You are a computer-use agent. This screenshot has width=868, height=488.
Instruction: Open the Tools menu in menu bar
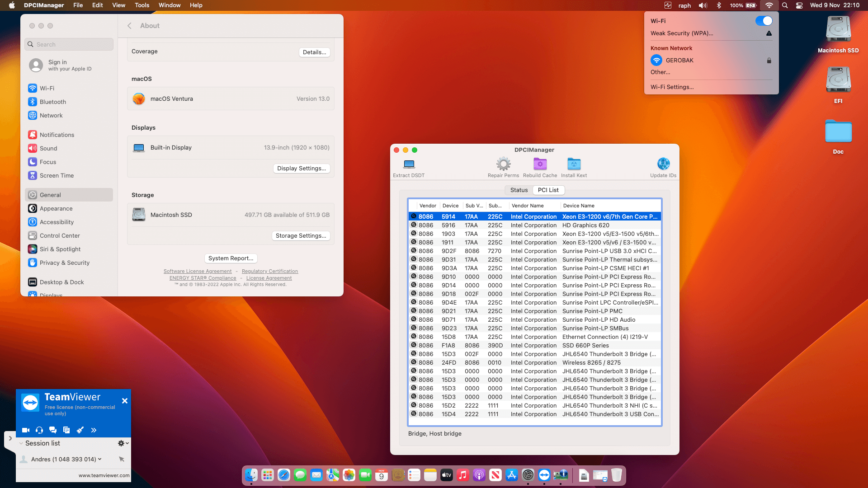click(142, 5)
